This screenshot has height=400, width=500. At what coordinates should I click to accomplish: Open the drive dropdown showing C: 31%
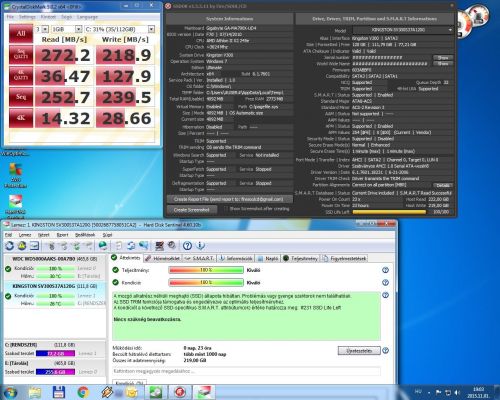coord(151,29)
